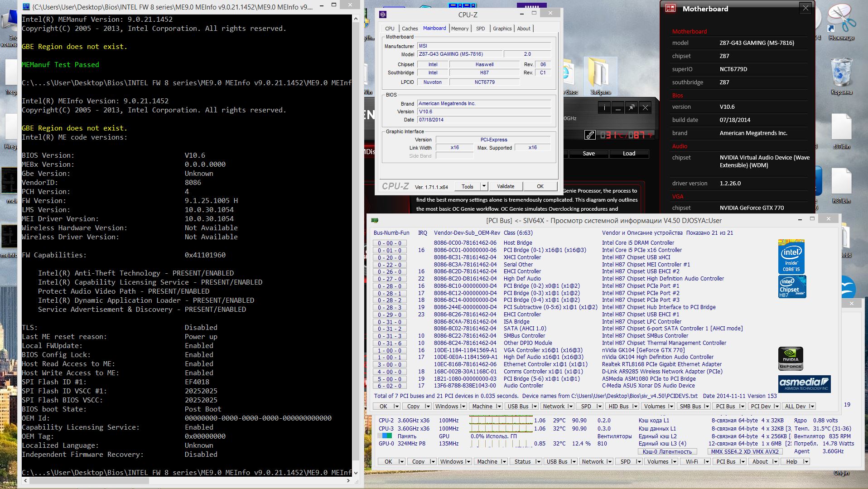The image size is (868, 489).
Task: Click the Vendor-Dev-Sub_OEM-Rev column header
Action: [467, 233]
